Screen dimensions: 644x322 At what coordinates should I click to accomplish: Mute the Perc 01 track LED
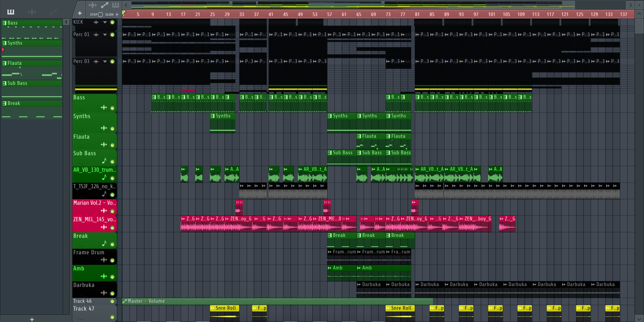click(112, 35)
